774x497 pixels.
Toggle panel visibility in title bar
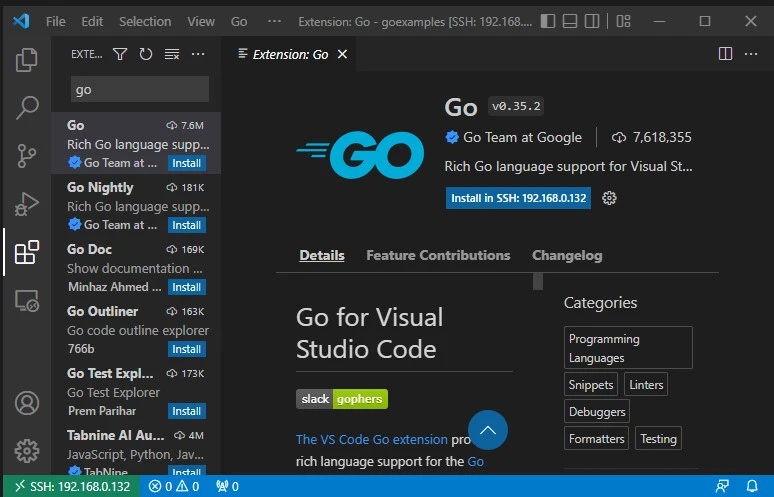click(568, 21)
